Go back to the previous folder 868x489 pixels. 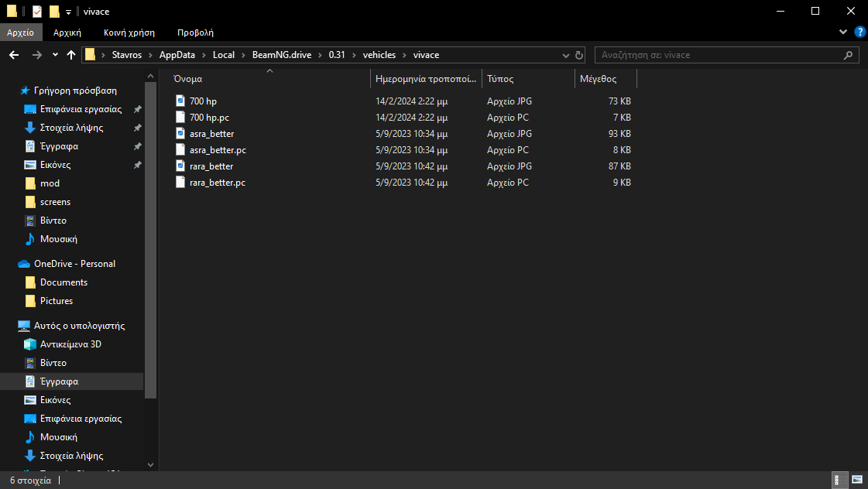pos(14,55)
